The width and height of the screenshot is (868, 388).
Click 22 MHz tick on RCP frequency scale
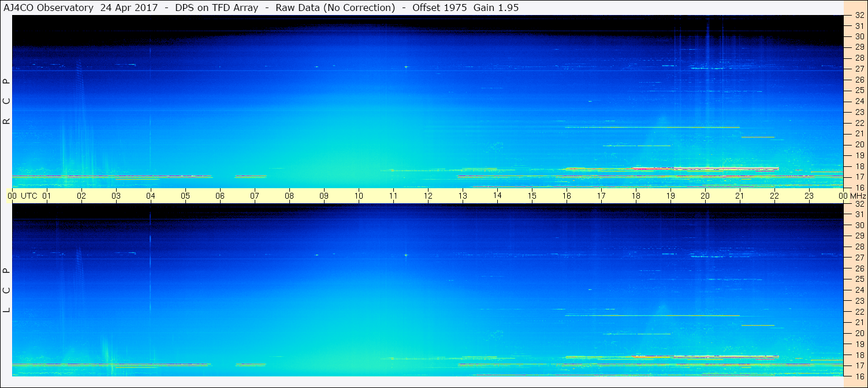859,123
